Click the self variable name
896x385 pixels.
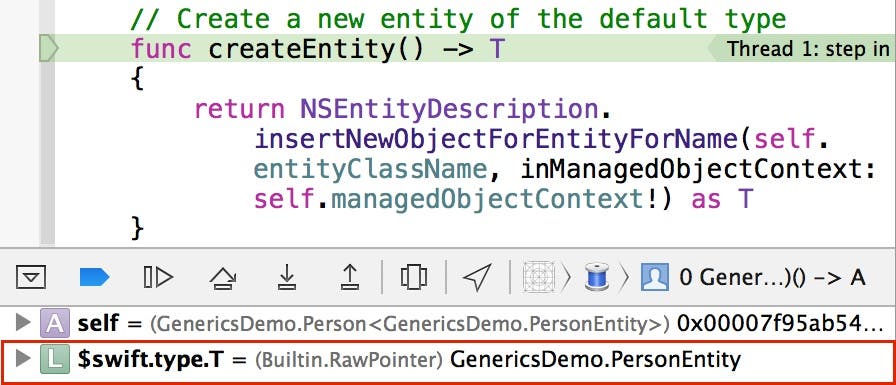(x=98, y=324)
